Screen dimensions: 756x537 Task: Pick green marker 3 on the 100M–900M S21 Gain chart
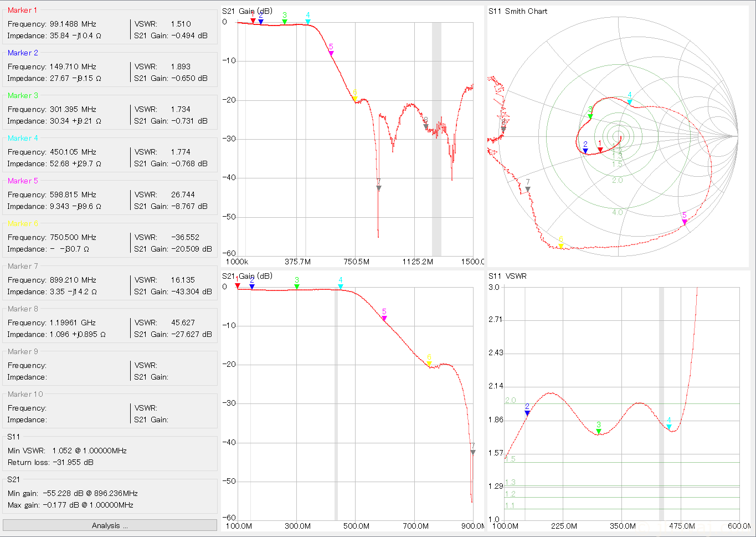(297, 287)
